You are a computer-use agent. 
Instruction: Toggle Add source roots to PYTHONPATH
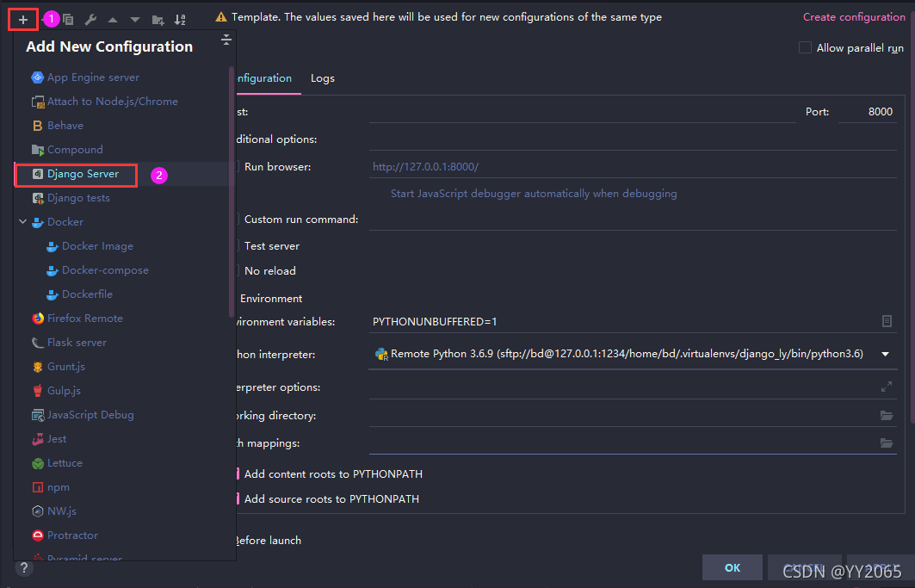coord(331,499)
